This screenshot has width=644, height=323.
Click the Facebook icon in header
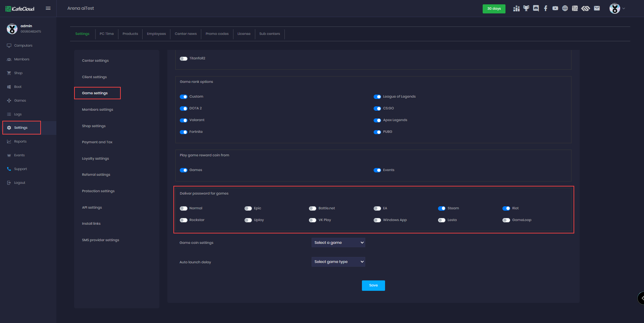click(x=546, y=8)
